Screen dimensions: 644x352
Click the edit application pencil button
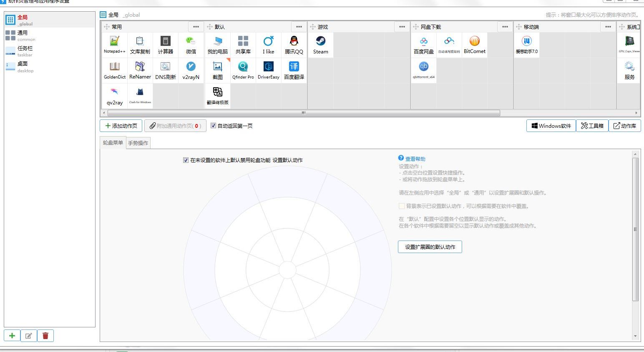click(29, 336)
